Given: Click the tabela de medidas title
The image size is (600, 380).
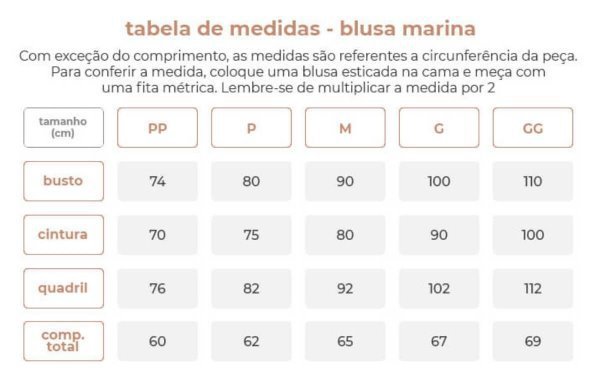Looking at the screenshot, I should [300, 28].
